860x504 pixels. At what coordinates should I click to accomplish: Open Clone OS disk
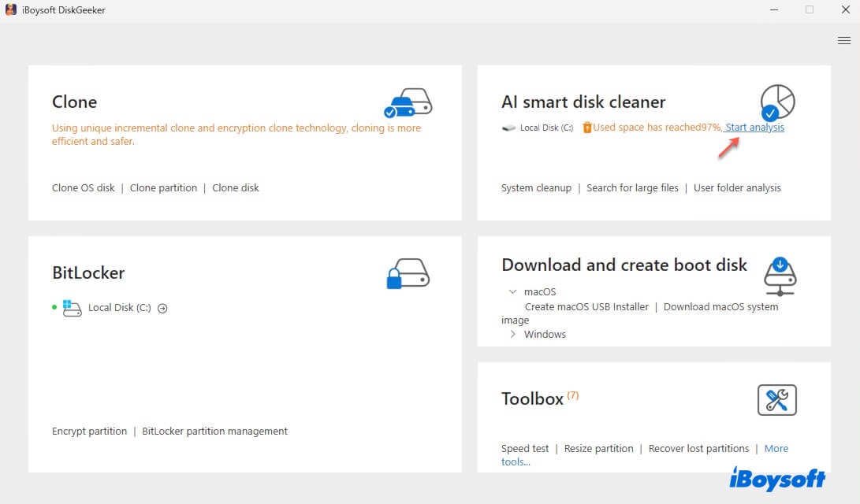tap(84, 188)
